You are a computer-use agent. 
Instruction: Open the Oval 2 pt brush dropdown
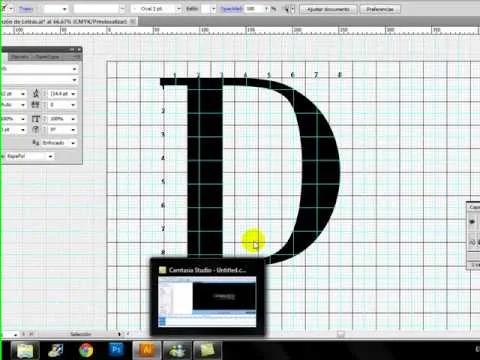click(178, 9)
